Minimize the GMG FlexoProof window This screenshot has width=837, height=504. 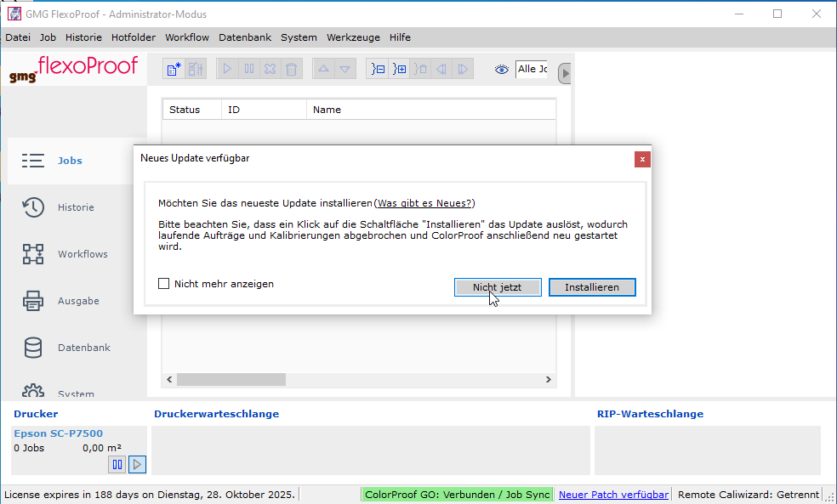pyautogui.click(x=739, y=14)
